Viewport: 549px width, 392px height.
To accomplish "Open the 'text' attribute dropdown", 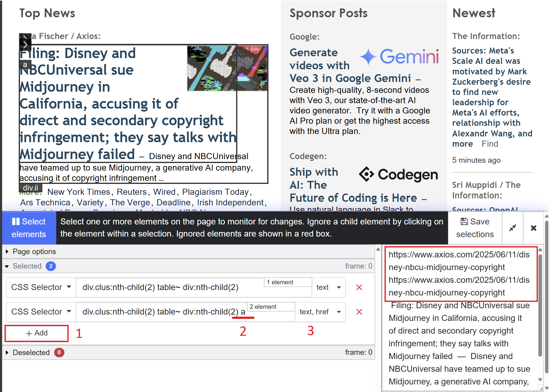I will 329,287.
